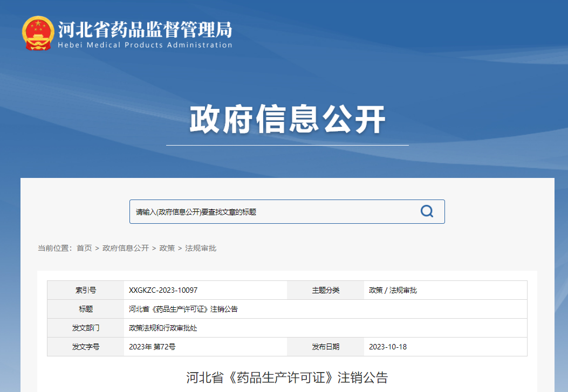The width and height of the screenshot is (568, 392).
Task: Click Hebei Medical Products Administration English subtitle
Action: (x=145, y=45)
